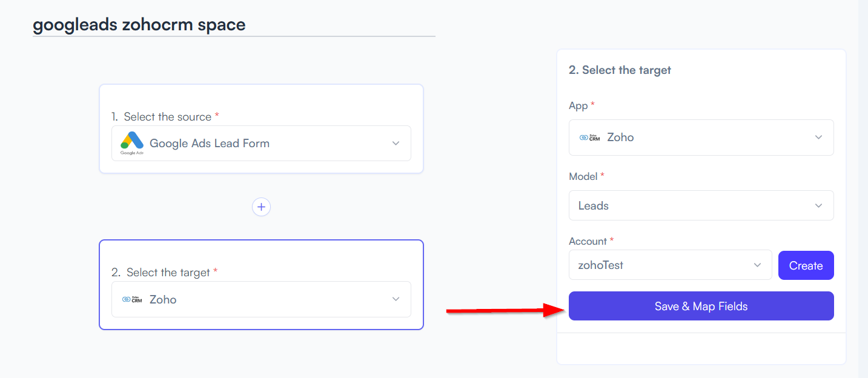The height and width of the screenshot is (378, 868).
Task: Click the Create account button
Action: click(x=806, y=265)
